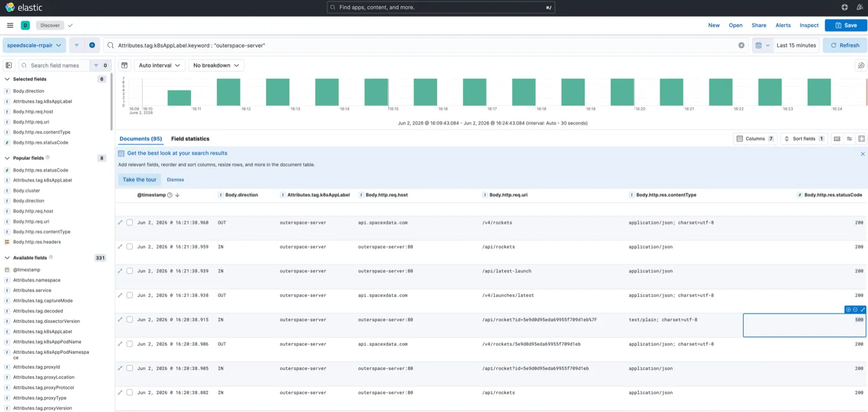Image resolution: width=868 pixels, height=412 pixels.
Task: Dismiss the tour callout
Action: (x=175, y=180)
